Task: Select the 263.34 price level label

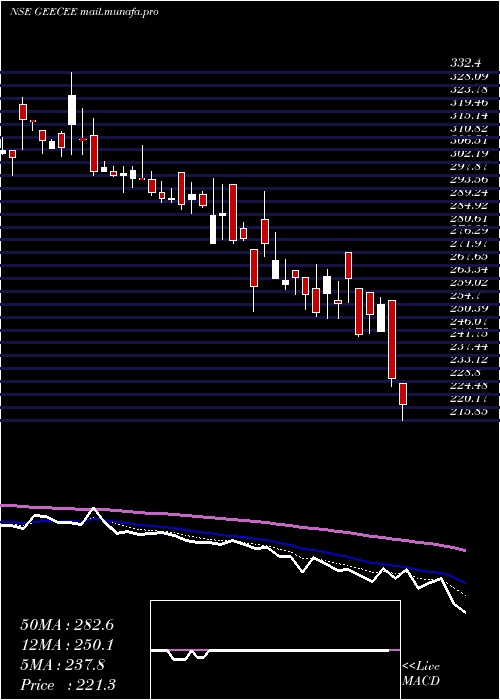Action: coord(468,270)
